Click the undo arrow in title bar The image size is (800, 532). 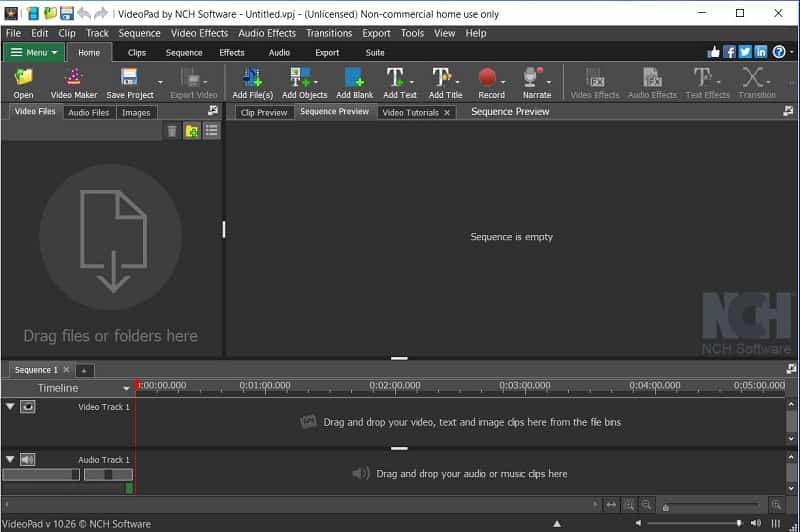(x=84, y=13)
